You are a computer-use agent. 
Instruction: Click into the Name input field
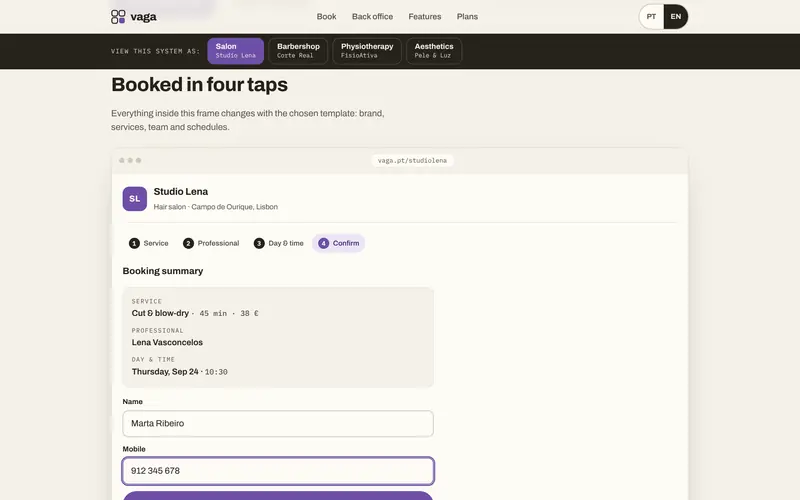(278, 423)
